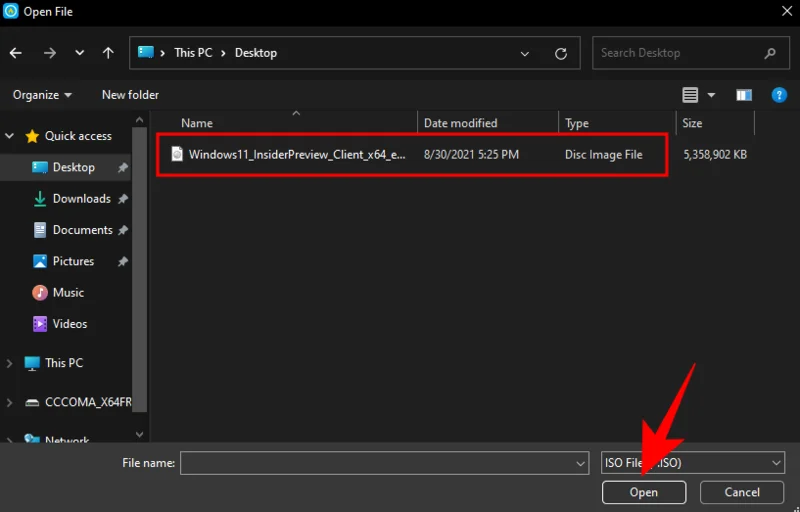Change the view layout icon

690,95
